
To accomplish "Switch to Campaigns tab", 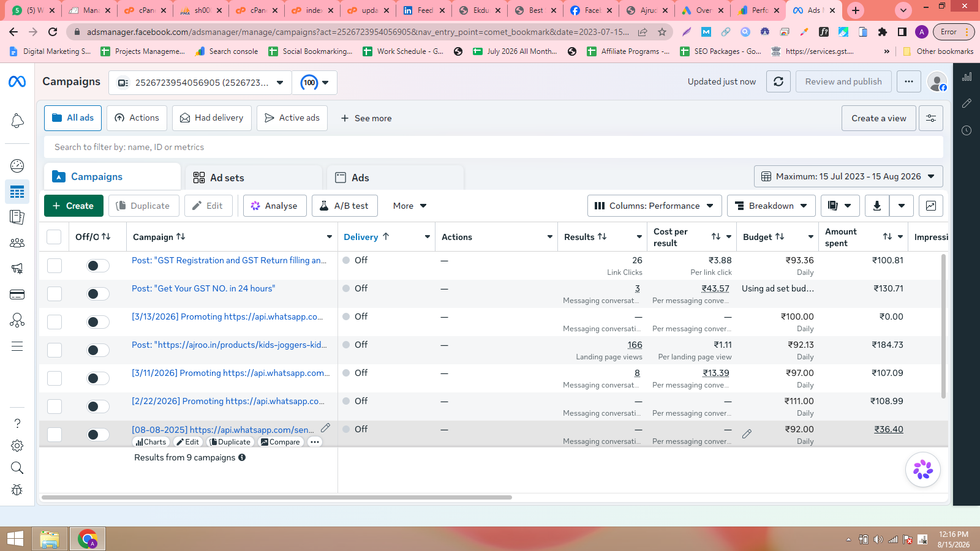I will [x=112, y=176].
